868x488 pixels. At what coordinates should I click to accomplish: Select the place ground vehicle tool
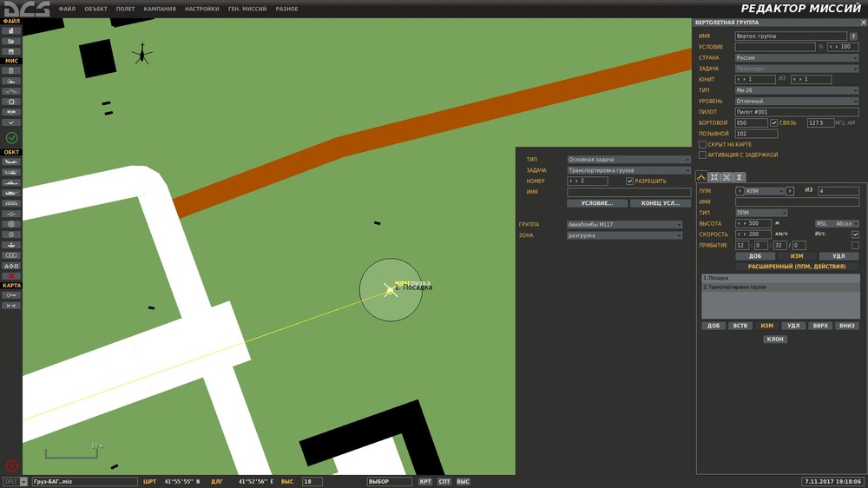(x=11, y=194)
